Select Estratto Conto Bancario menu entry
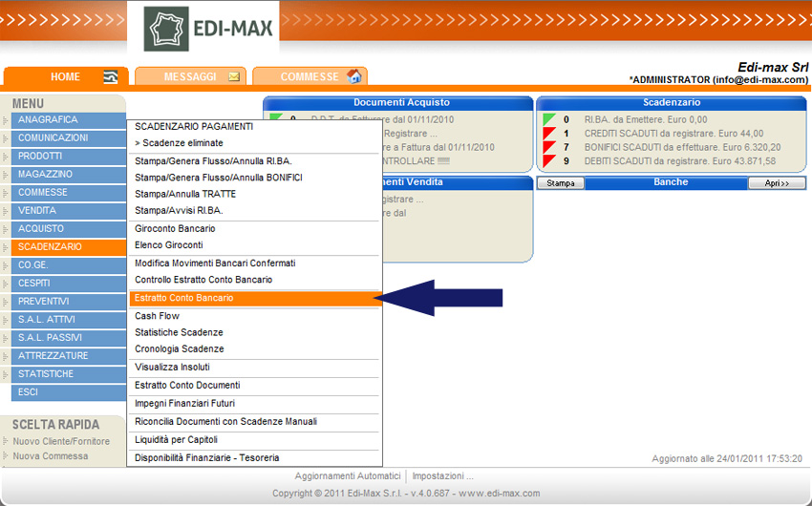Viewport: 812px width, 506px height. click(254, 299)
